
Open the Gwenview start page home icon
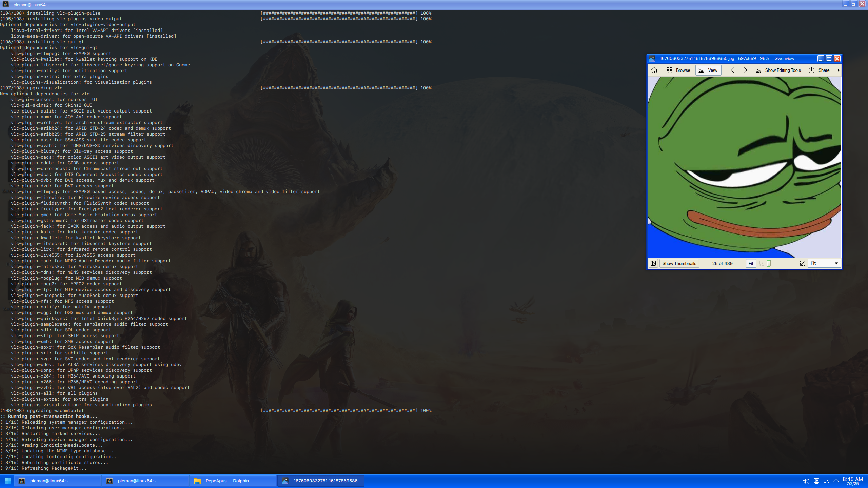click(x=654, y=70)
